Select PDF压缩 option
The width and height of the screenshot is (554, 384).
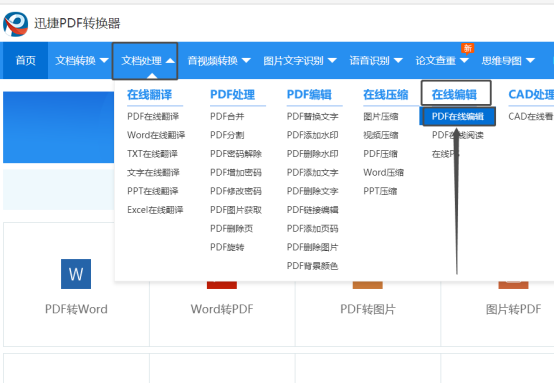coord(380,154)
